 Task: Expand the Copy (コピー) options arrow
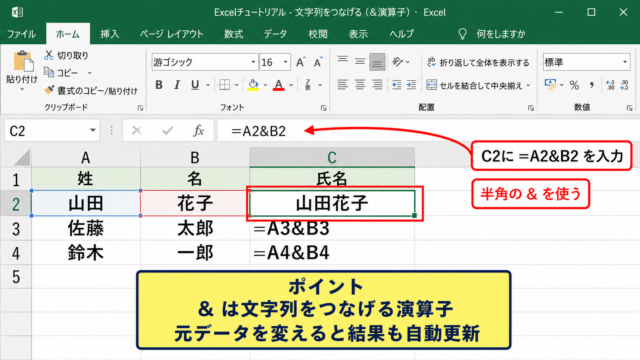89,73
